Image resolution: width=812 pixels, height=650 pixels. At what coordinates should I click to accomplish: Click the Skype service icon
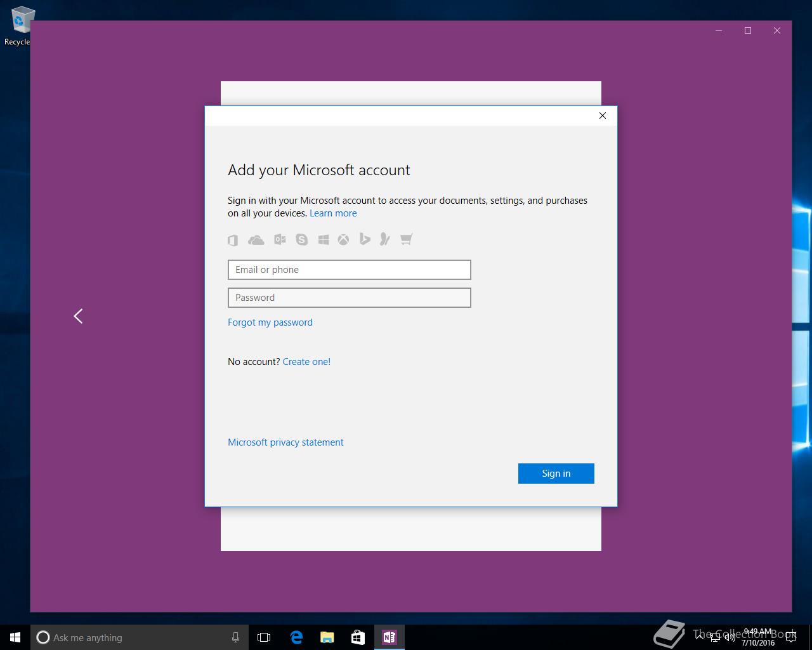301,239
